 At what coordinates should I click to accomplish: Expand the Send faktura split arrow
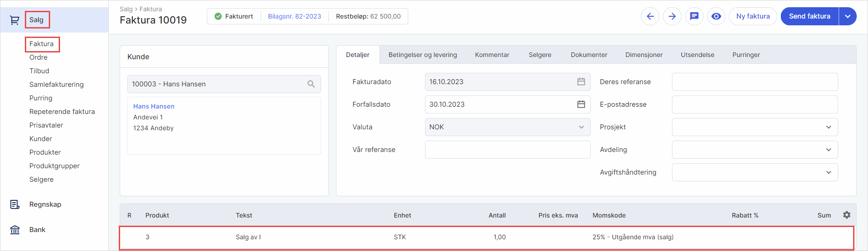848,16
